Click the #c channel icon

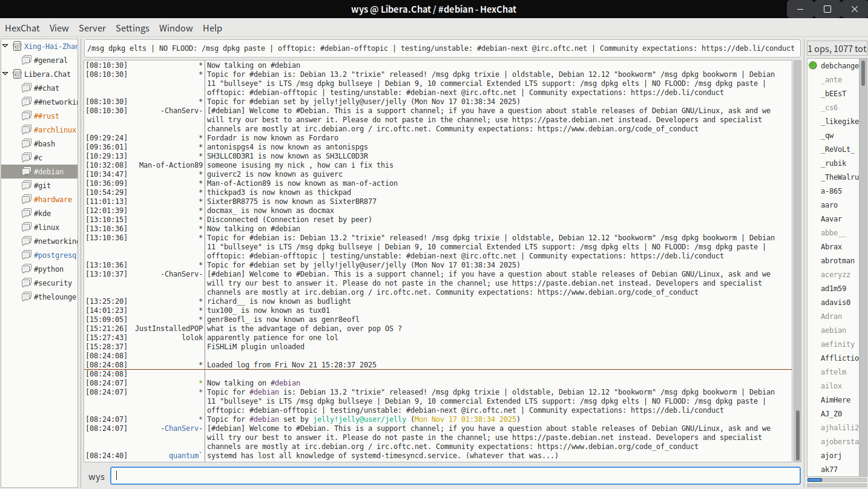click(27, 157)
